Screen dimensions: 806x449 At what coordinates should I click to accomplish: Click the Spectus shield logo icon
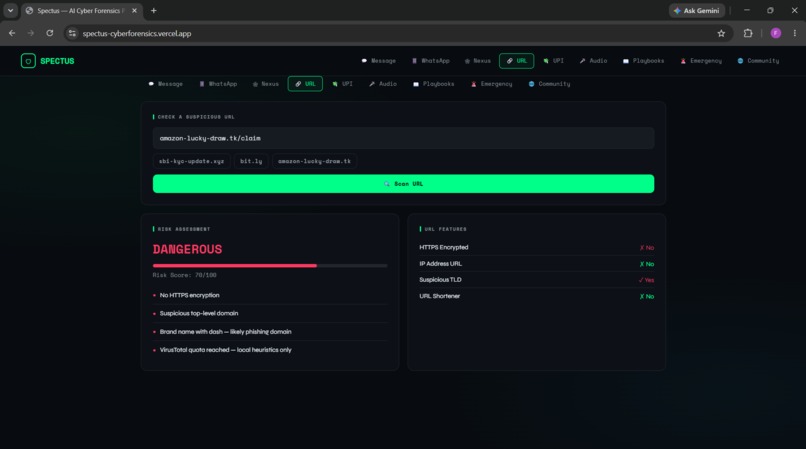(28, 61)
